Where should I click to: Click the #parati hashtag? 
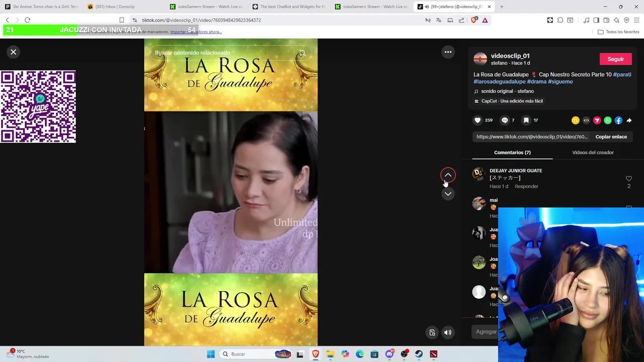(622, 74)
